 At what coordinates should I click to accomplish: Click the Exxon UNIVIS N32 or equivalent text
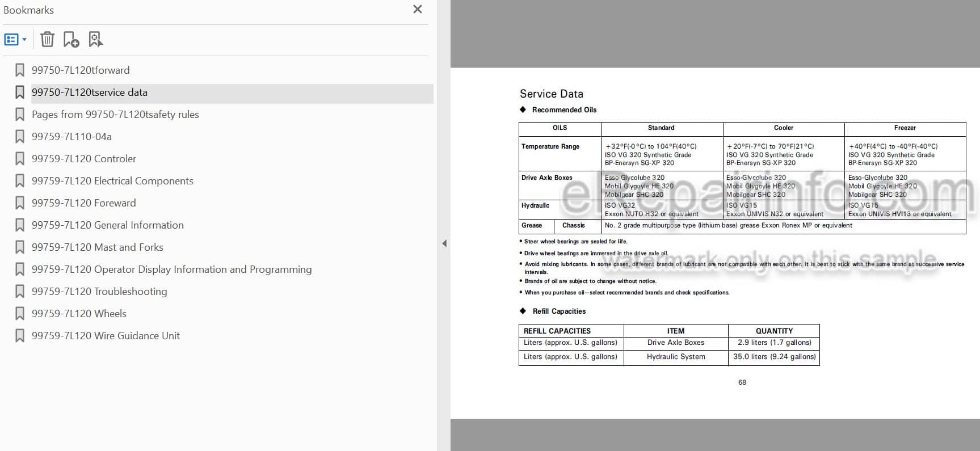(775, 214)
